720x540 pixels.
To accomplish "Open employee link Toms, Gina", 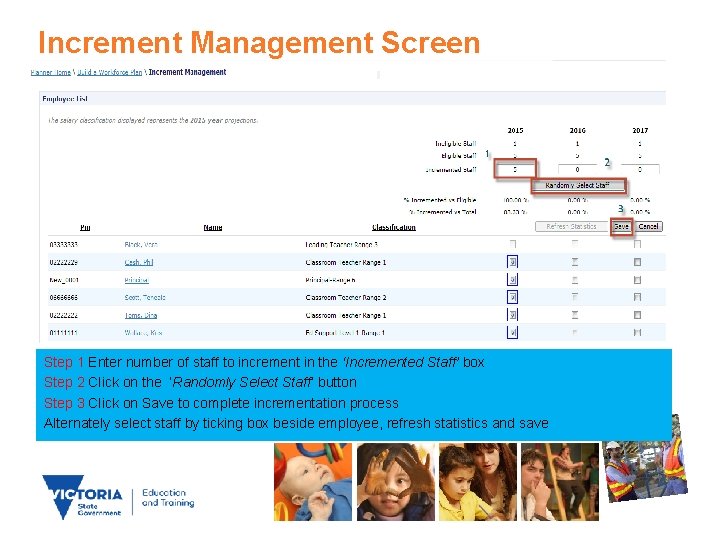I will pos(141,315).
